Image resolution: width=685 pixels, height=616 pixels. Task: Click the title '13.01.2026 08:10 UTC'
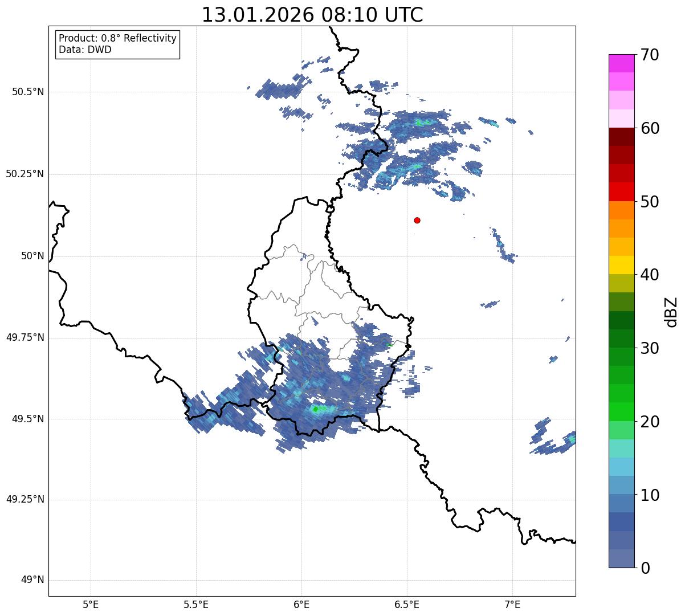pyautogui.click(x=312, y=14)
